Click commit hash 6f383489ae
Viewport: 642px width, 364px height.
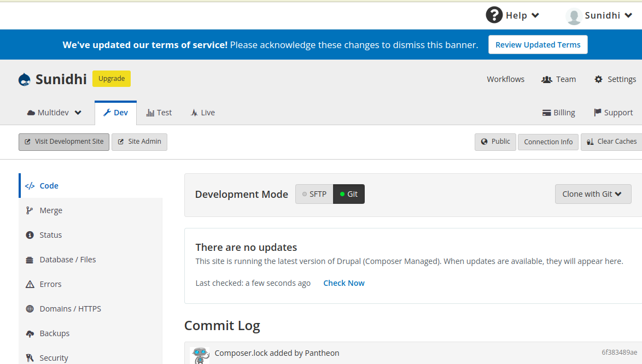(x=619, y=352)
